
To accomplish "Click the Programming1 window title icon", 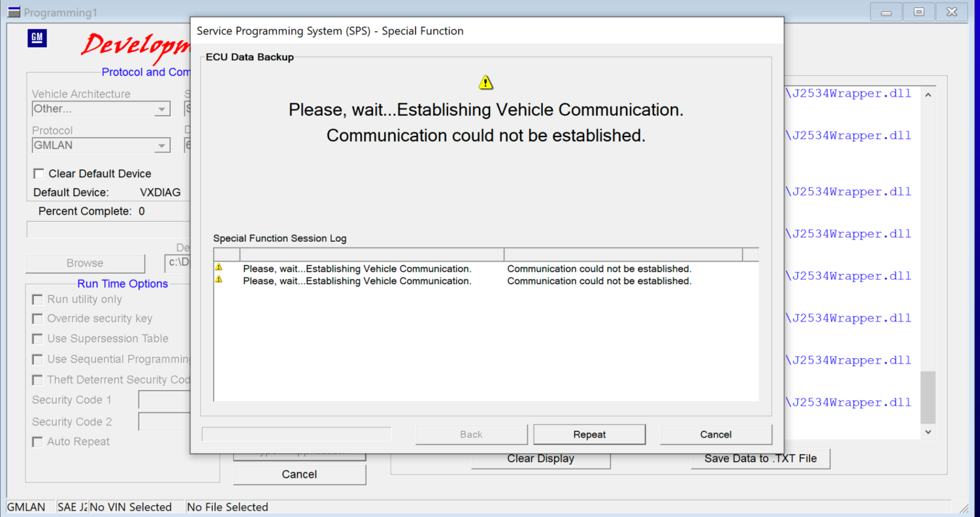I will click(x=13, y=12).
